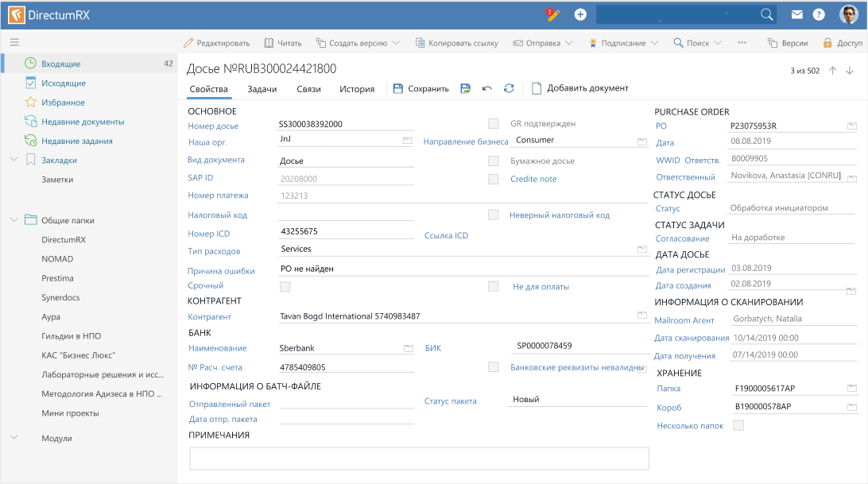Toggle Не для оплаты checkbox
Viewport: 868px width, 484px height.
494,286
